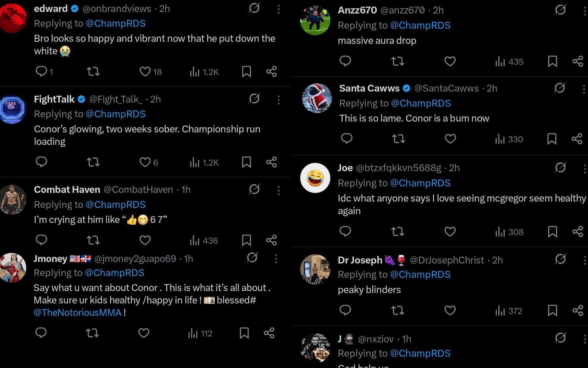Click @TheNotoriousMMA mention in Jmoney's tweet

77,312
